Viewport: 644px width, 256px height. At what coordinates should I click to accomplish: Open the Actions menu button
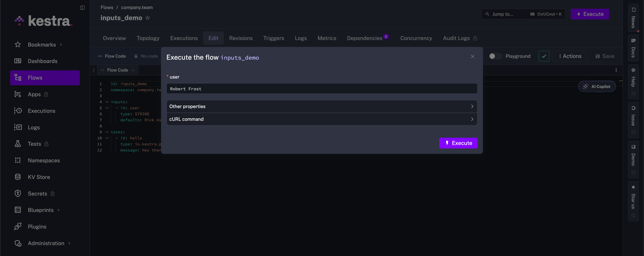pos(570,56)
